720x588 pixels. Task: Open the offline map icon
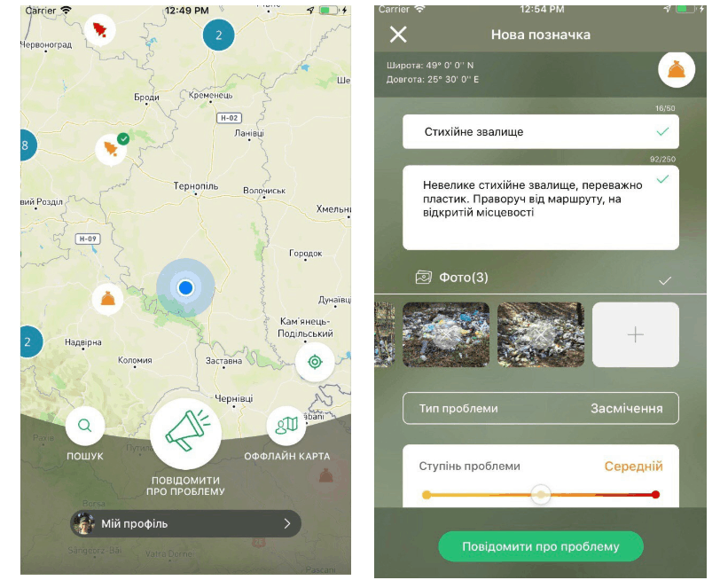286,426
